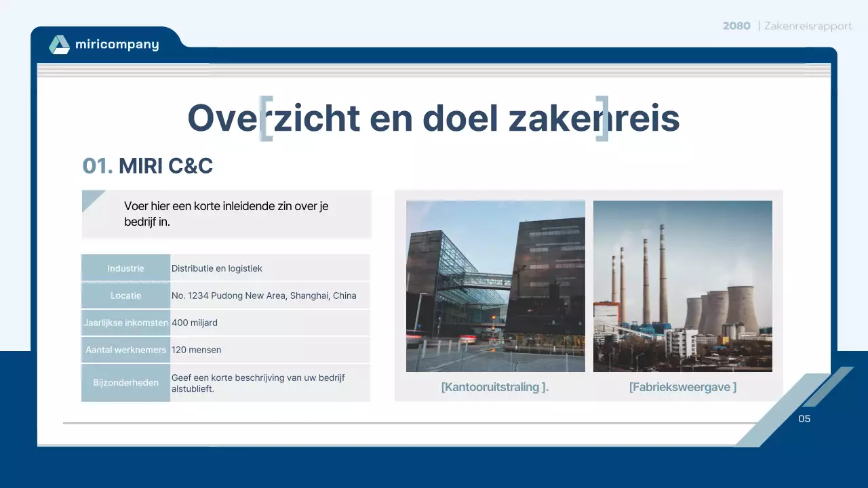The width and height of the screenshot is (868, 488).
Task: Select the Bijzonderheden row header
Action: click(125, 382)
